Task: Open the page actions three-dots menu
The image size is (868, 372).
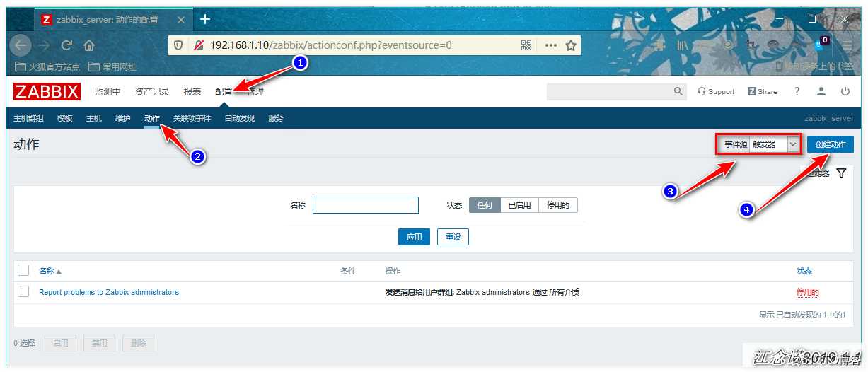Action: [550, 45]
